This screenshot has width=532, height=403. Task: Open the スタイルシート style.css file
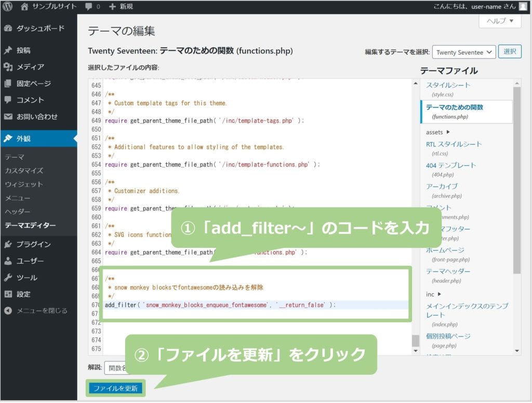point(448,85)
